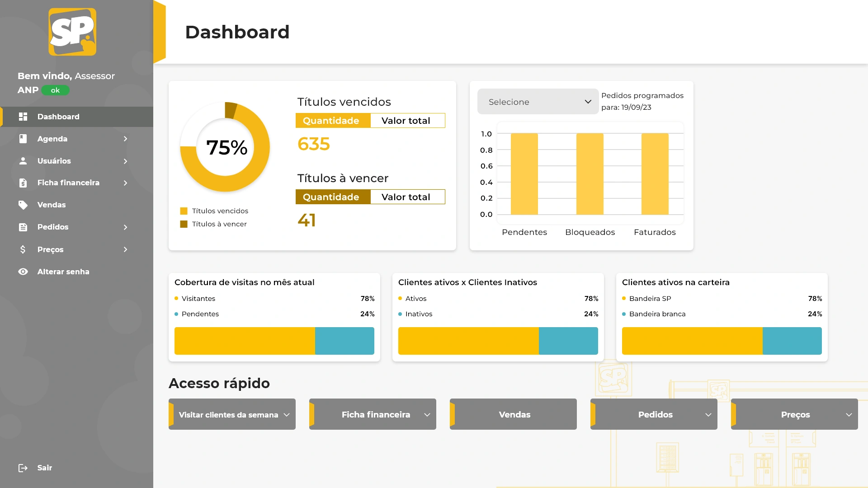Click the Dashboard grid icon
This screenshot has height=488, width=868.
pyautogui.click(x=23, y=117)
